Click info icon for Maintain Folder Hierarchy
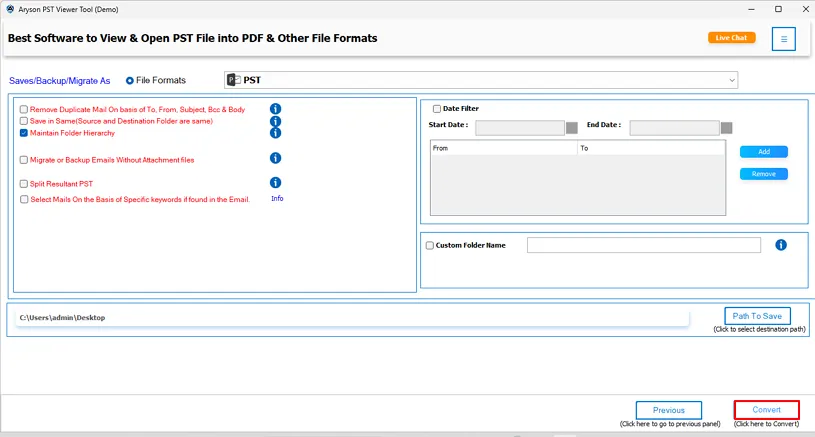Screen dimensions: 815x437 click(275, 133)
